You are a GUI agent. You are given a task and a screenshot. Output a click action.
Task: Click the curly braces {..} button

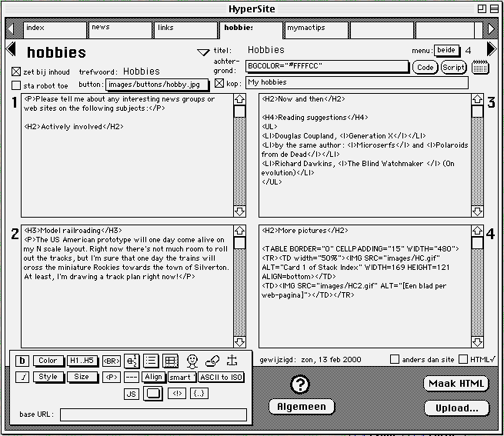pos(199,393)
